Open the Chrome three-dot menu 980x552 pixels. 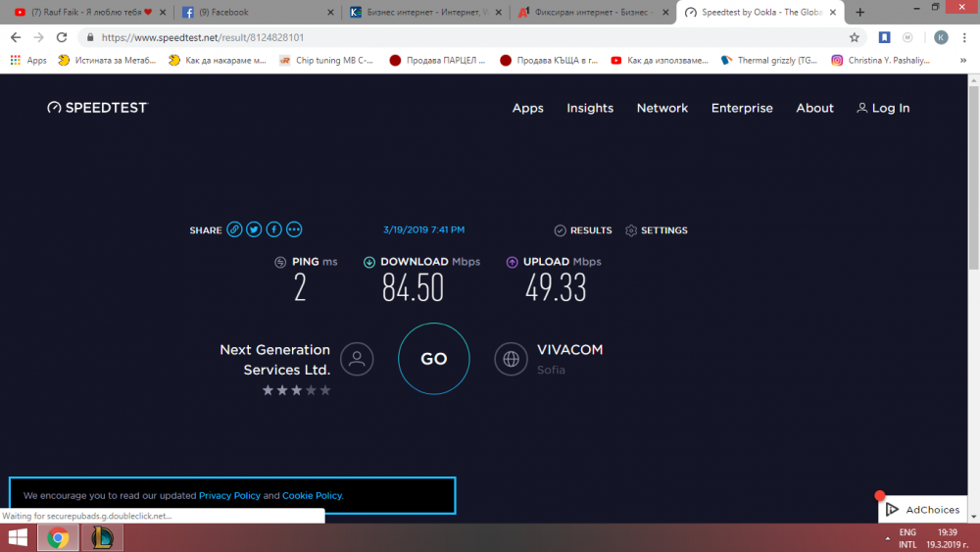pos(964,37)
